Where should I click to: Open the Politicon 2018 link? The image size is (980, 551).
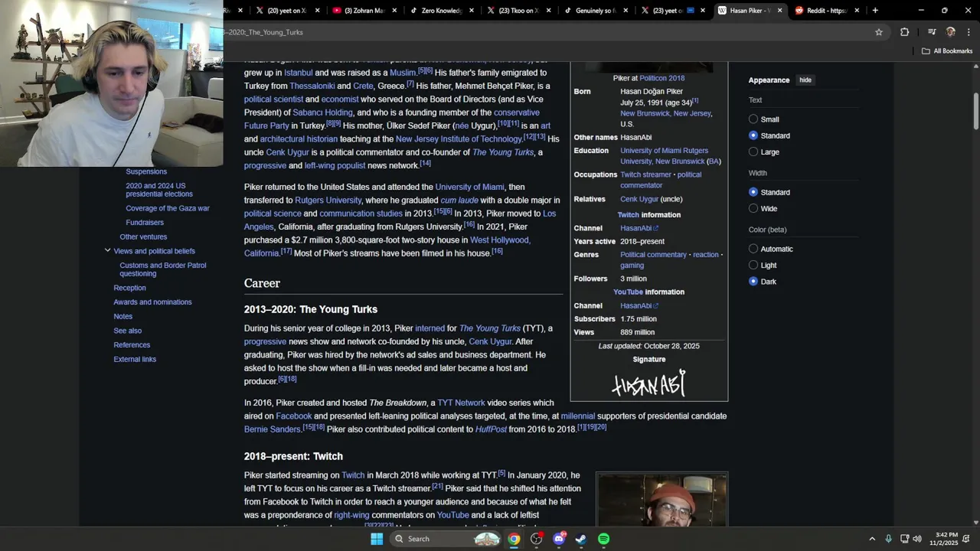tap(661, 78)
